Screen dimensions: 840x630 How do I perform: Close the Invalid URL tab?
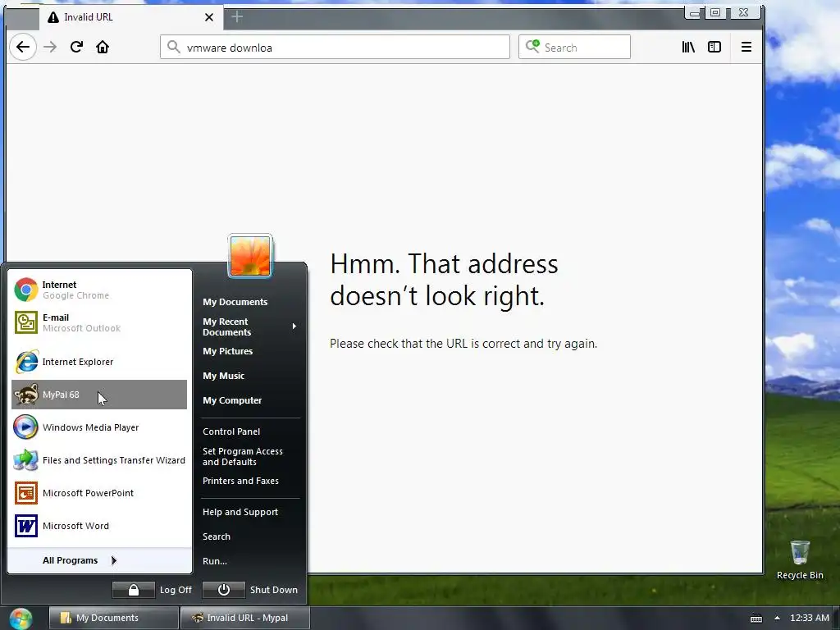[209, 17]
